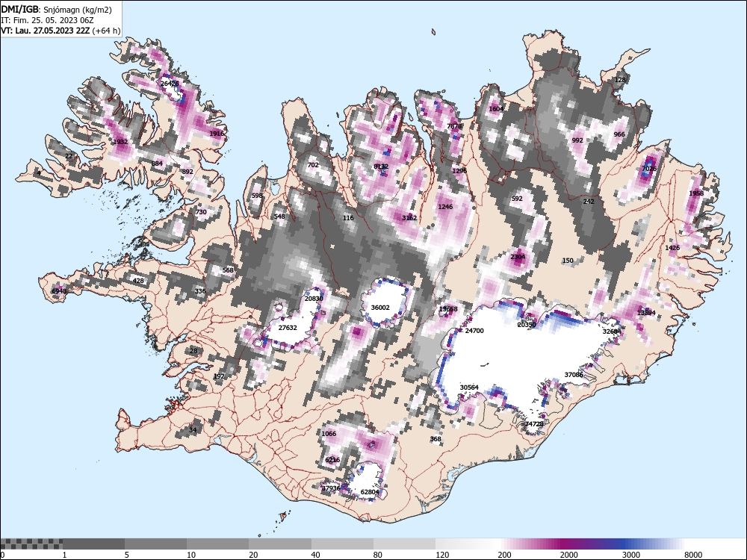Click the snow value label 128

[x=620, y=80]
